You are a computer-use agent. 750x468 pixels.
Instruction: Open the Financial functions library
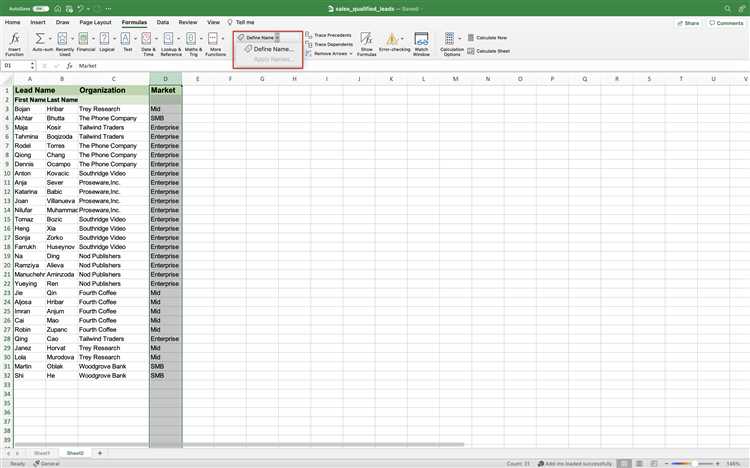pos(84,42)
